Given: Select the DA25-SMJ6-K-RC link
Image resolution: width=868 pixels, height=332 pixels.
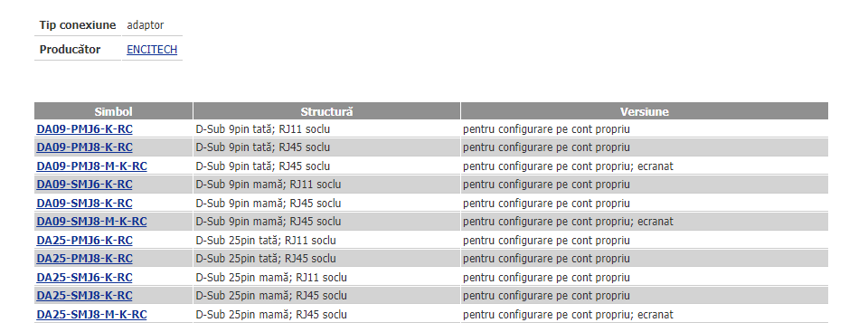Looking at the screenshot, I should [x=85, y=278].
